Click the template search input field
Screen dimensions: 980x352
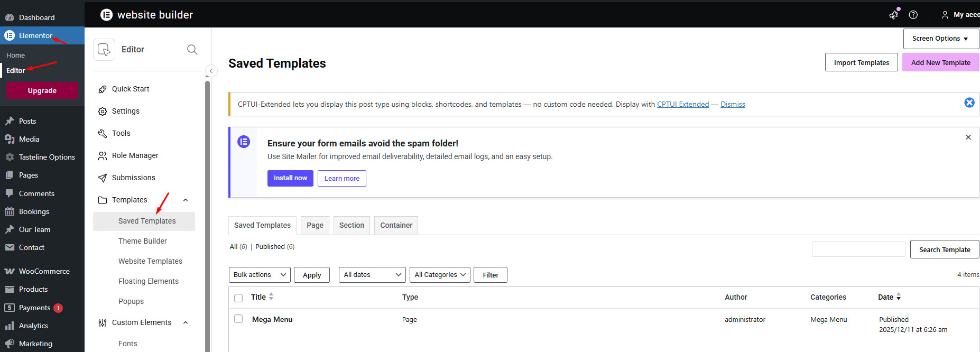858,249
